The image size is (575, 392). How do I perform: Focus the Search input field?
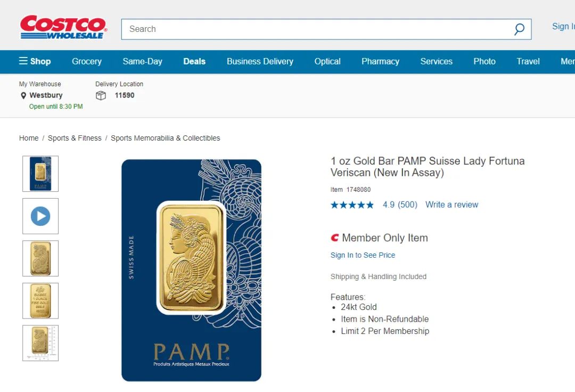[x=314, y=29]
